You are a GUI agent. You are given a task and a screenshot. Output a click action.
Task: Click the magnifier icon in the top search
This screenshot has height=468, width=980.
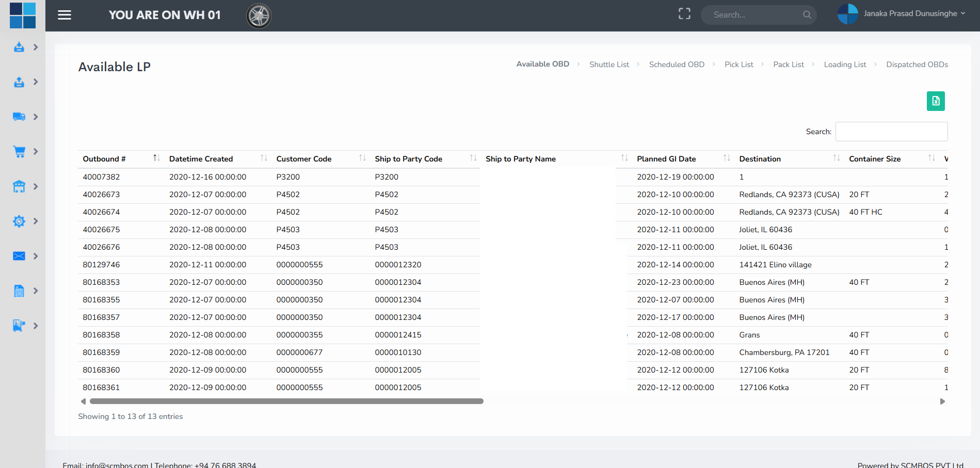tap(807, 15)
